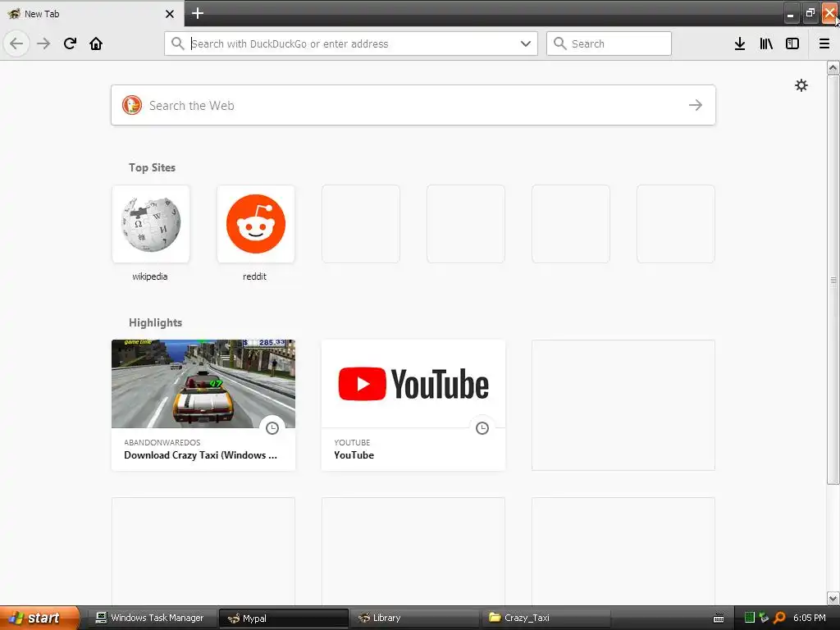This screenshot has height=630, width=840.
Task: Open the Crazy Taxi highlight thumbnail
Action: (x=203, y=384)
